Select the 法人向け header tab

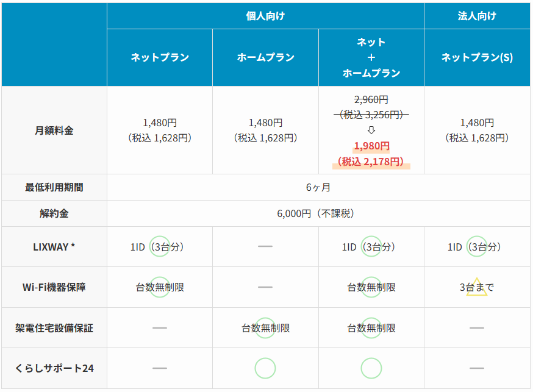(x=477, y=16)
